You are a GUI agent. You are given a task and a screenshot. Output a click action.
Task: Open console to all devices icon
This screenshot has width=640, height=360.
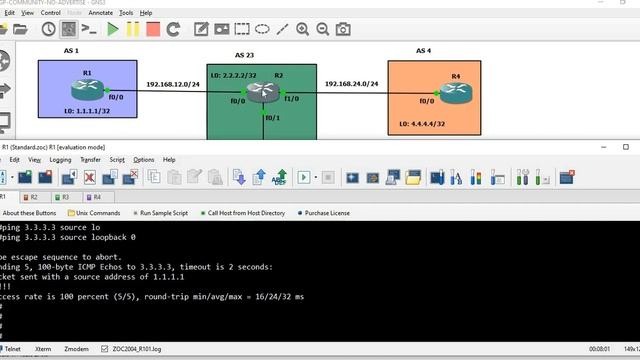pos(89,29)
